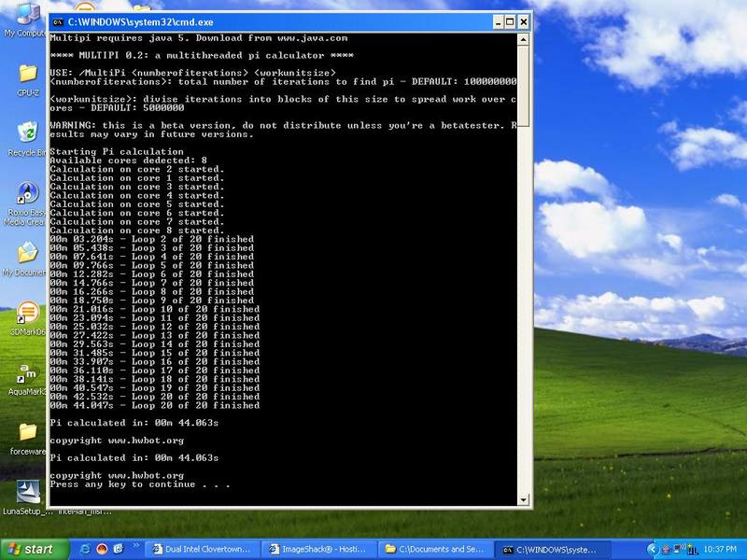Click 'Calculation on core 2 started.' line
747x560 pixels.
click(136, 169)
